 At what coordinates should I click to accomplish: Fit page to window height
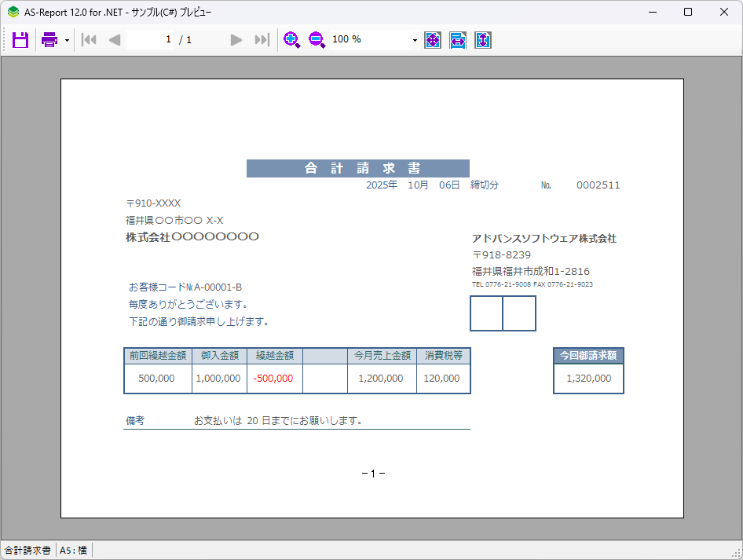click(x=483, y=39)
